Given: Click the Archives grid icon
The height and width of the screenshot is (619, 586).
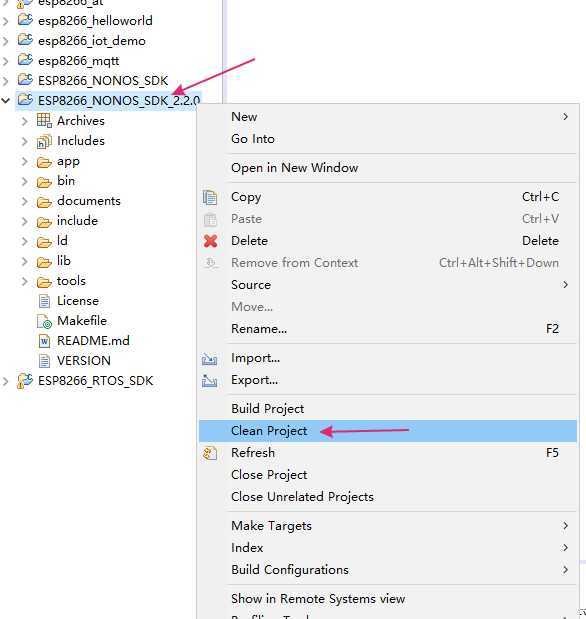Looking at the screenshot, I should 44,120.
